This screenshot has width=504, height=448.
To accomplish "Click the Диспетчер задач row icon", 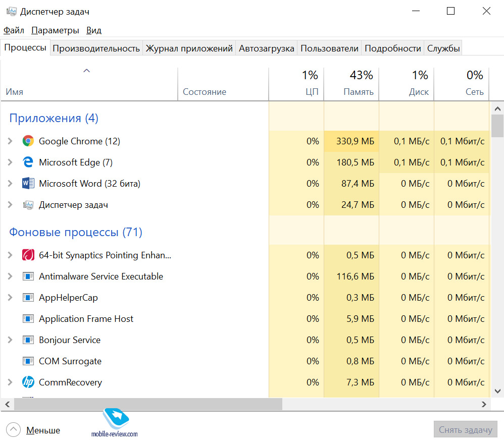I will (x=28, y=204).
